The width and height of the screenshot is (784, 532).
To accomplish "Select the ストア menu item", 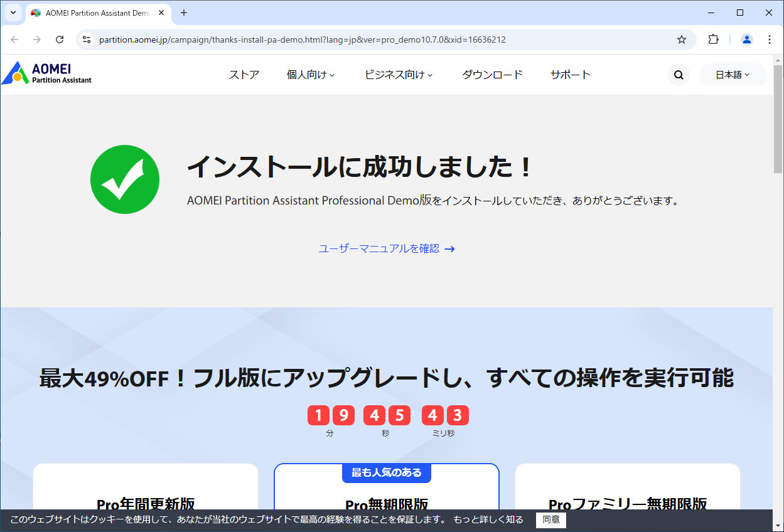I will [x=244, y=74].
